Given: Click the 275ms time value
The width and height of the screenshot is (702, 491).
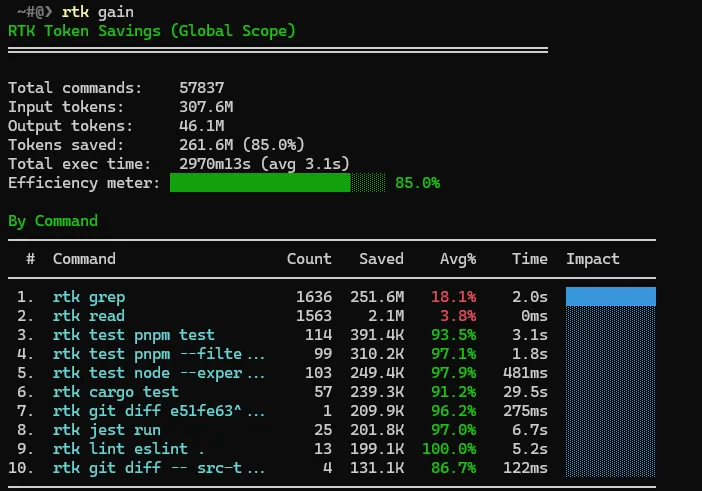Looking at the screenshot, I should click(x=526, y=411).
